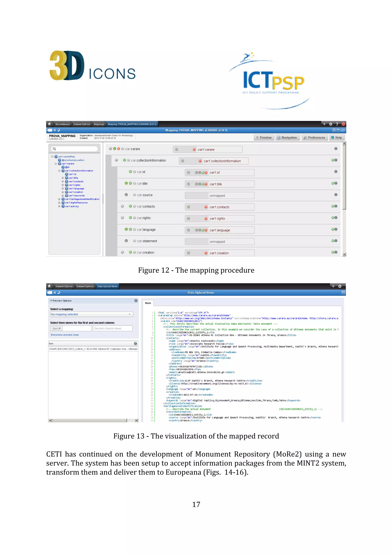Screen dimensions: 392x555
Task: Toggle the green check next to car:rights
Action: point(130,218)
